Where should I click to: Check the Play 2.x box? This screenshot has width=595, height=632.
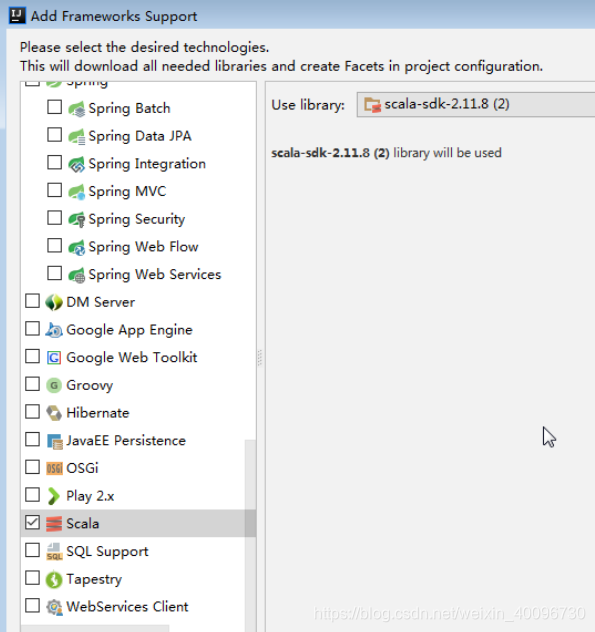point(32,495)
